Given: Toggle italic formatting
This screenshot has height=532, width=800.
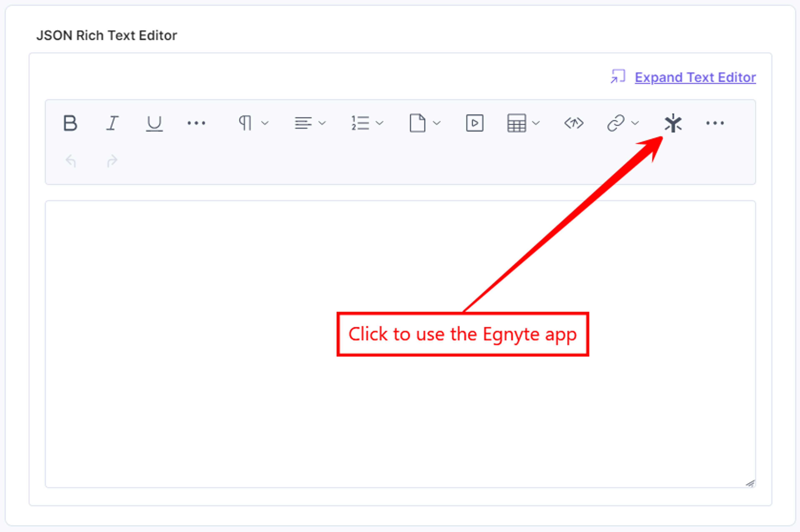Looking at the screenshot, I should tap(112, 123).
